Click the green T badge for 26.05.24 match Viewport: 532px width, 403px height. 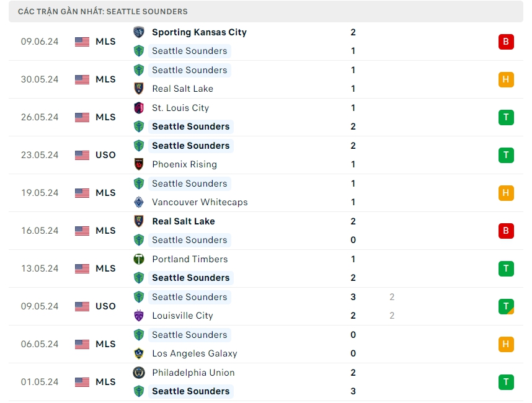click(506, 117)
